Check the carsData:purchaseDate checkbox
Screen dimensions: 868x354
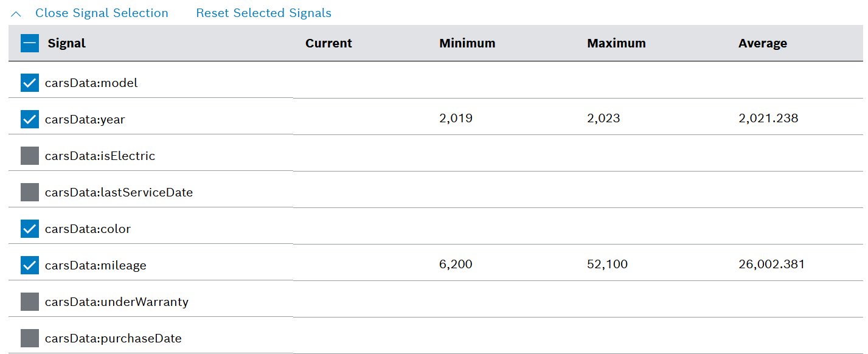point(30,338)
